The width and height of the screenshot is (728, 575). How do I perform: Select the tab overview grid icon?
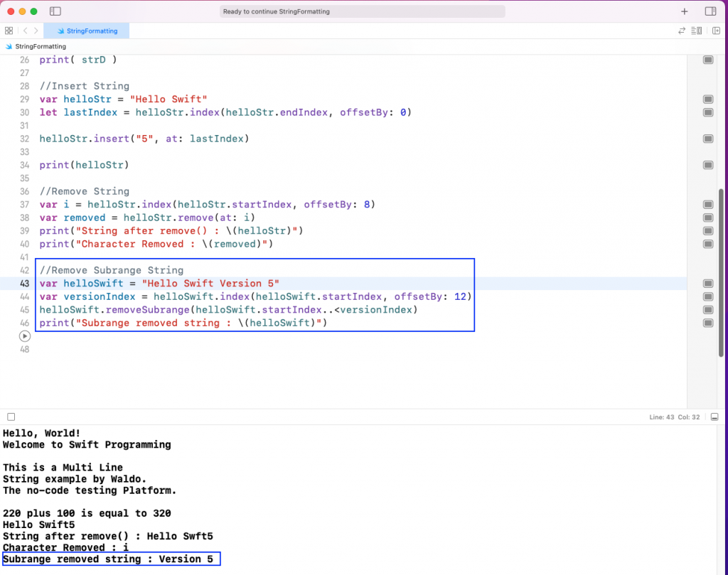pyautogui.click(x=9, y=31)
